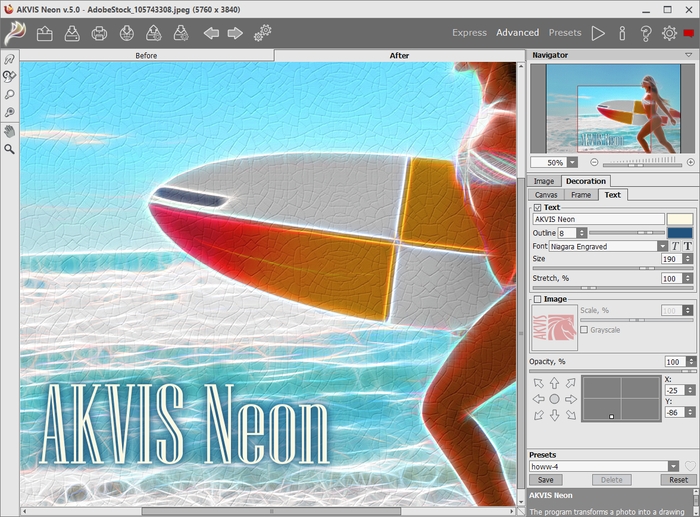700x517 pixels.
Task: Collapse the Navigator panel arrow
Action: click(x=688, y=55)
